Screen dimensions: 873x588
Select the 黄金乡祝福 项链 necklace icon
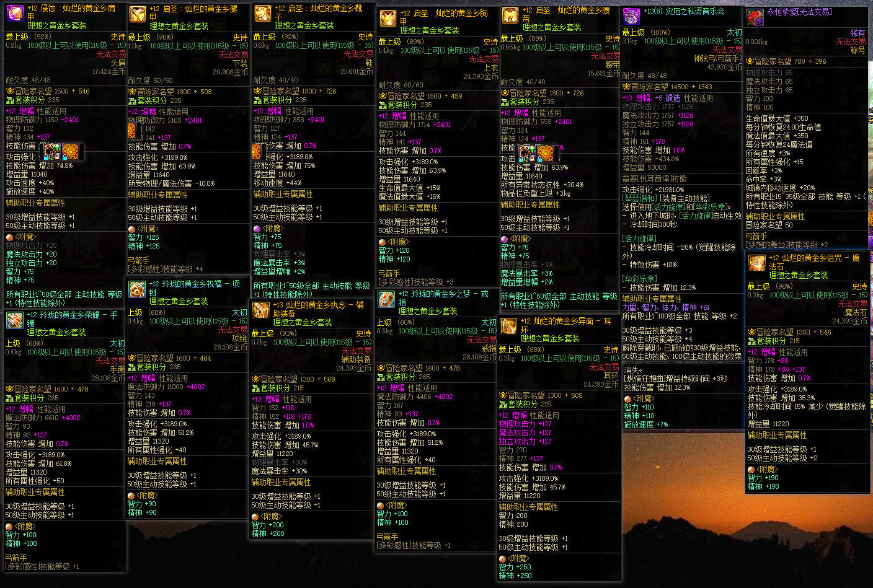pos(137,289)
